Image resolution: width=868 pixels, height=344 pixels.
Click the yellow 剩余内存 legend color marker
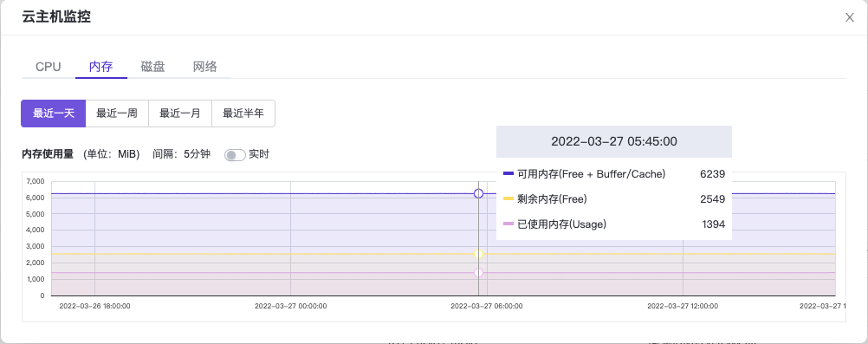pos(508,199)
